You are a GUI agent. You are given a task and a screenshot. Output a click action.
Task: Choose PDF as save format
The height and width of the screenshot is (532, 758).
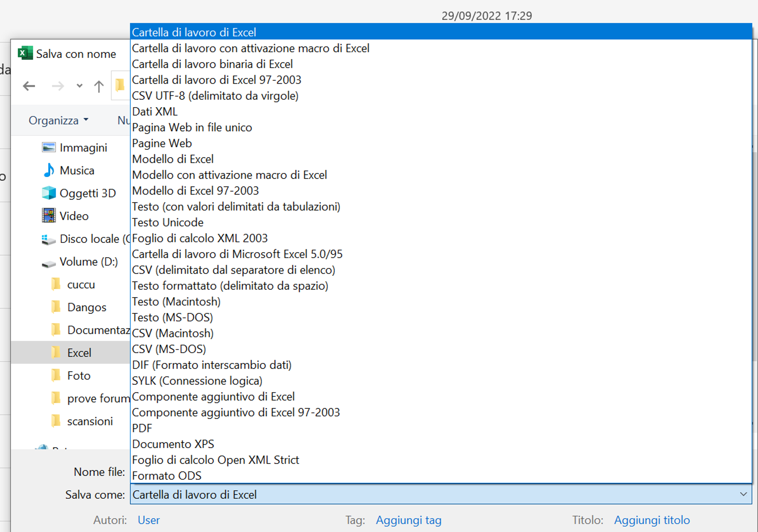click(x=441, y=428)
